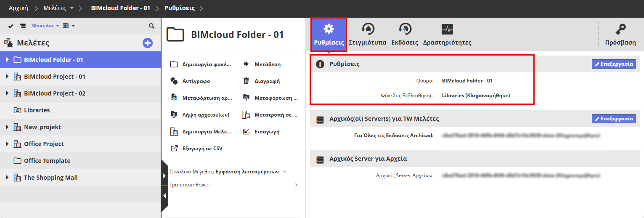Click Εμφάνιση λεπτομερειών size details link
This screenshot has height=218, width=644.
[247, 172]
